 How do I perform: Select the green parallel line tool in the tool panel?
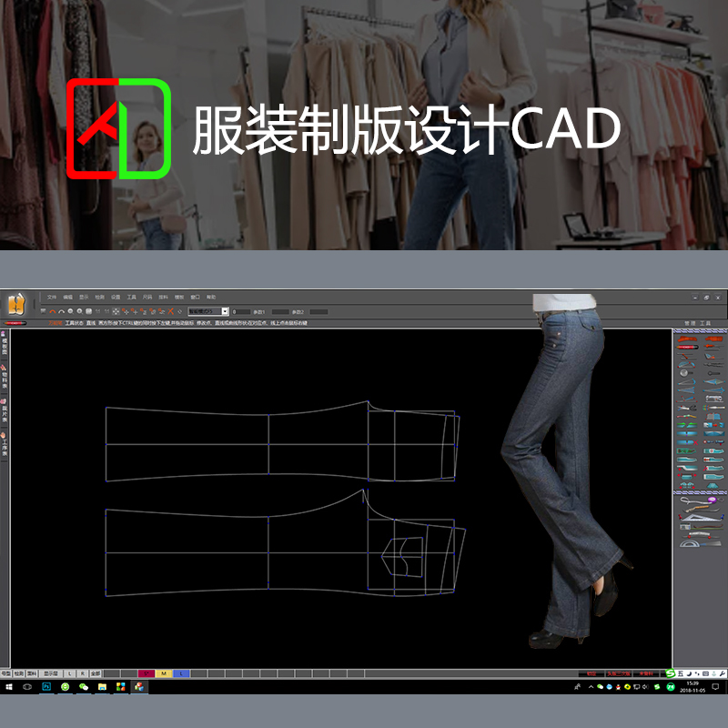[687, 425]
